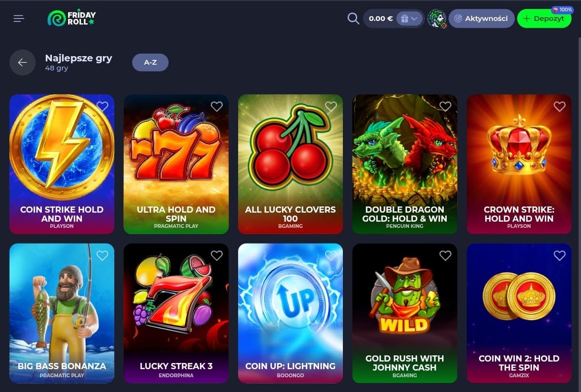Open the hamburger menu icon
Screen dimensions: 581x392
tap(19, 19)
